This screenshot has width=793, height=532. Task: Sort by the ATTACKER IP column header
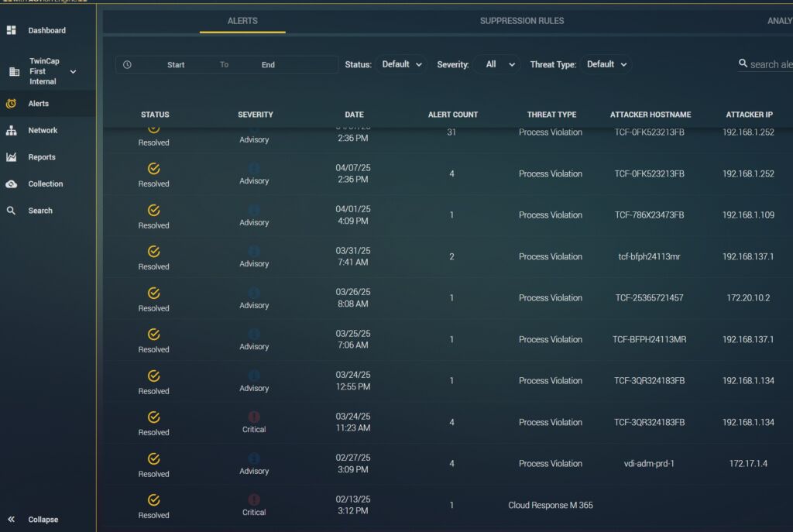pos(749,115)
